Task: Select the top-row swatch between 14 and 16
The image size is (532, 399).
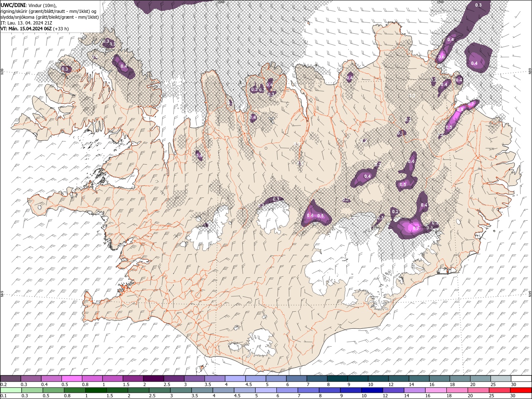Action: coord(419,379)
